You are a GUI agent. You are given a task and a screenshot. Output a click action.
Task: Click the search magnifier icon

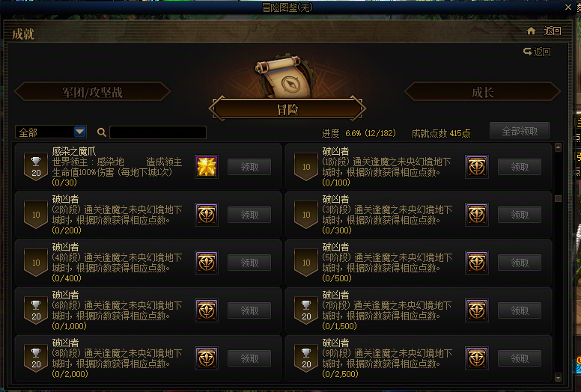pyautogui.click(x=102, y=132)
